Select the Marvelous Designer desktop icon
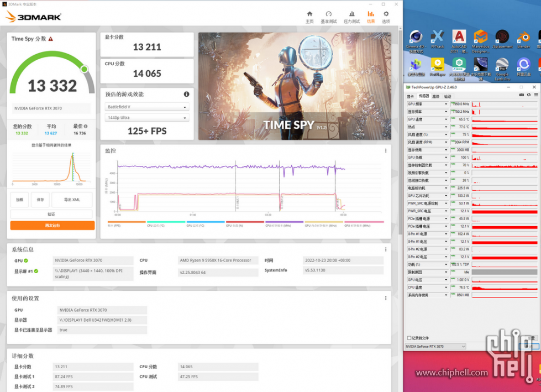Image resolution: width=541 pixels, height=392 pixels. 481,41
